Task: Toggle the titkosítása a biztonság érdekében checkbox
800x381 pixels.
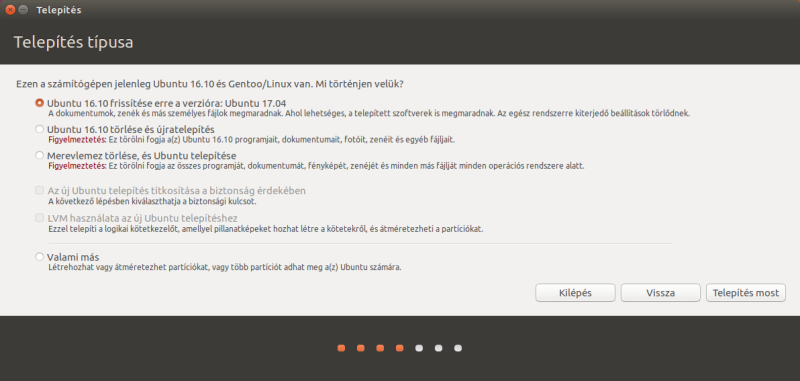Action: tap(39, 191)
